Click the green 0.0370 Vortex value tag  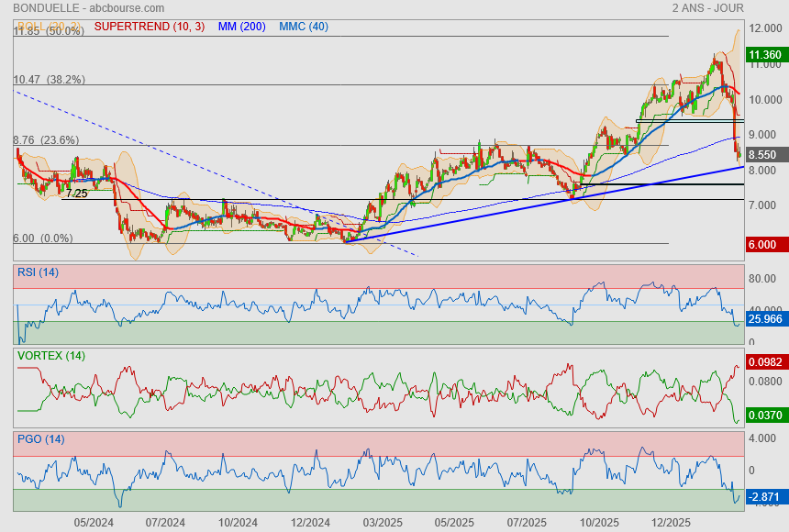(x=764, y=416)
